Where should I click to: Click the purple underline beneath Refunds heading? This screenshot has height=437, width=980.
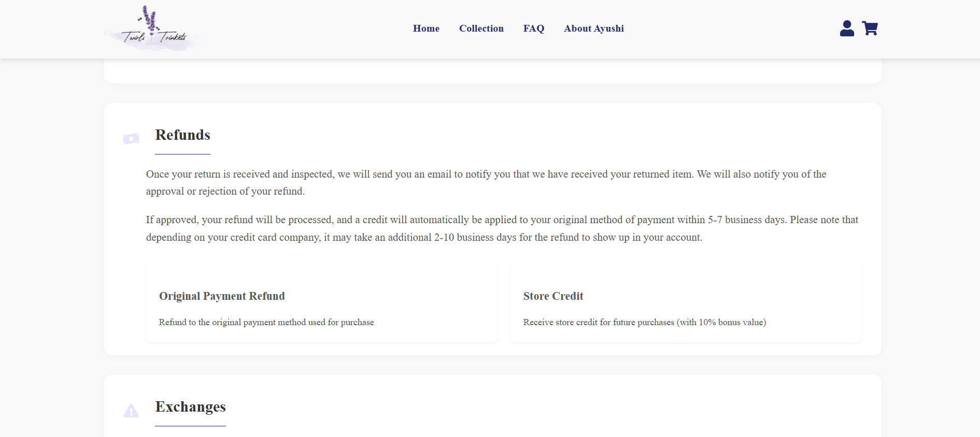pyautogui.click(x=182, y=154)
